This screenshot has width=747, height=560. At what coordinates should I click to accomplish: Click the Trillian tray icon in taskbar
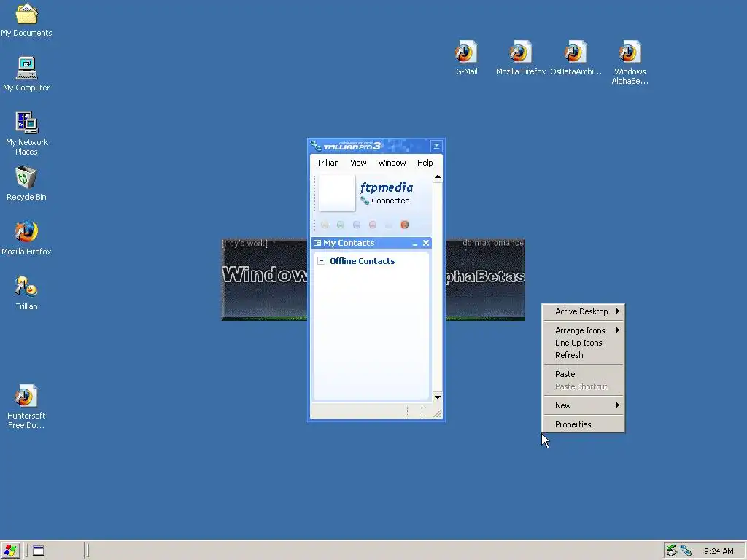[x=686, y=551]
